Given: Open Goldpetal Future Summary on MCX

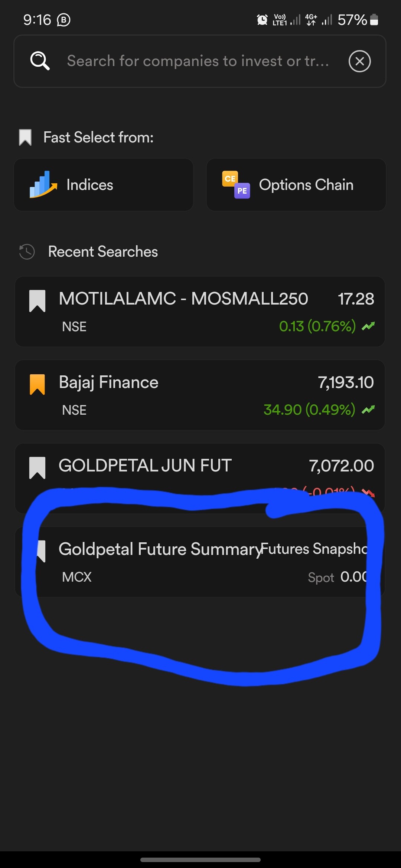Looking at the screenshot, I should [x=160, y=549].
